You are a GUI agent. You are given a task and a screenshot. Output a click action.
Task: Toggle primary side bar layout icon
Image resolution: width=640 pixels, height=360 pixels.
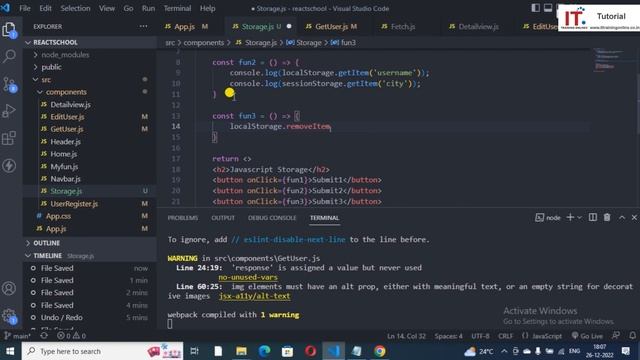pyautogui.click(x=536, y=8)
